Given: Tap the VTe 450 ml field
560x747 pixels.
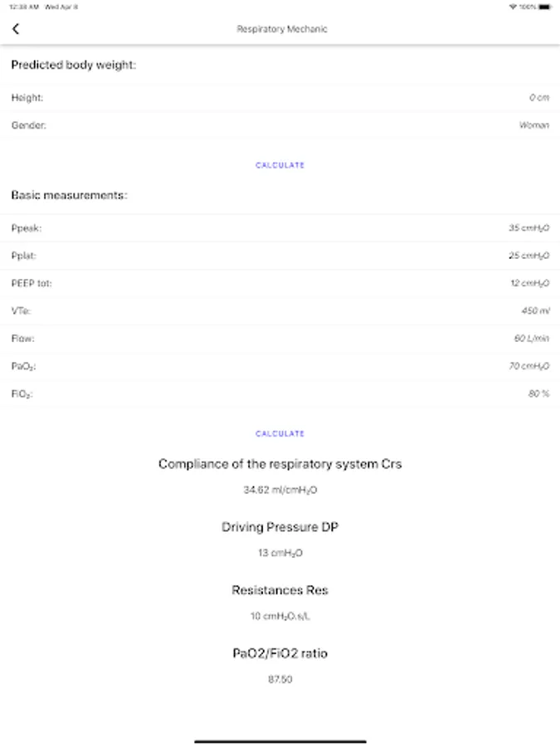Looking at the screenshot, I should pos(535,311).
